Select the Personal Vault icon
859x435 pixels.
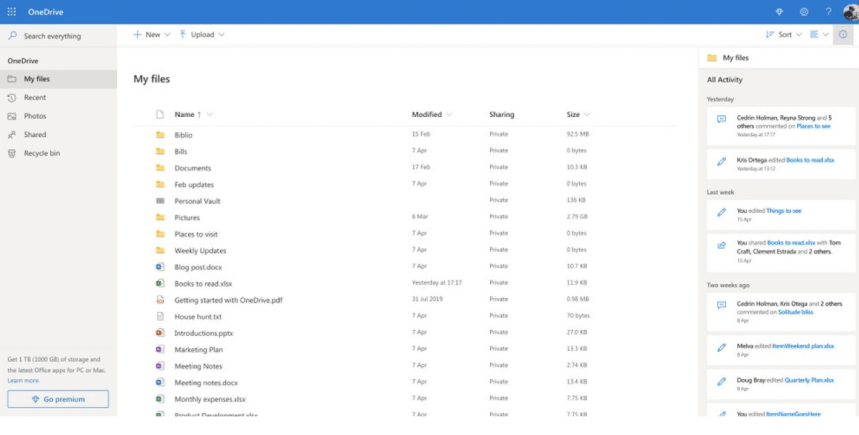point(160,201)
